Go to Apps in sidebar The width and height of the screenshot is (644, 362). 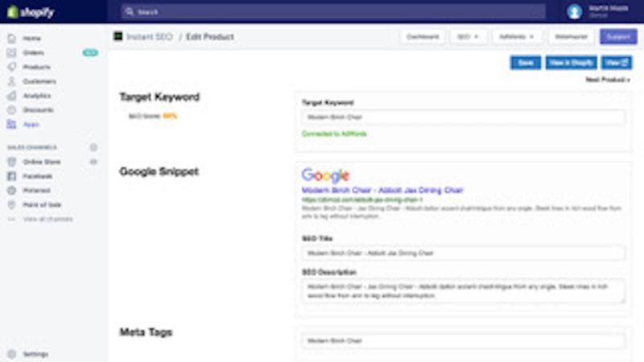[x=31, y=125]
